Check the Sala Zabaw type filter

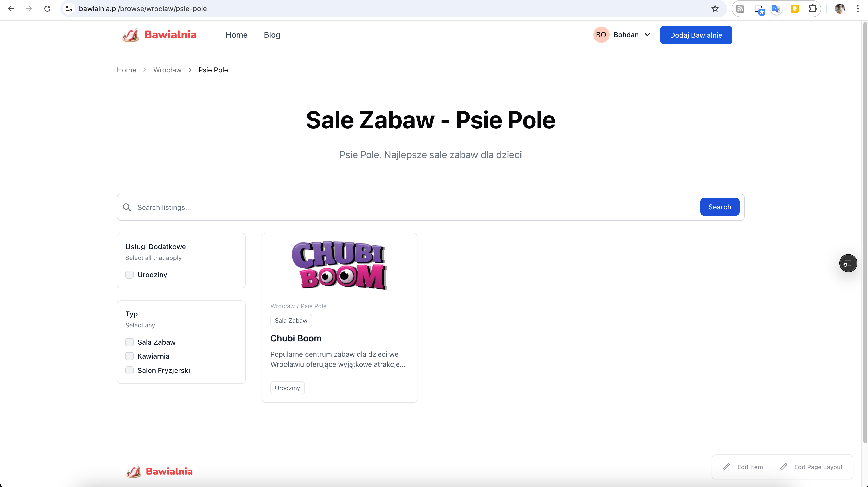click(x=129, y=342)
